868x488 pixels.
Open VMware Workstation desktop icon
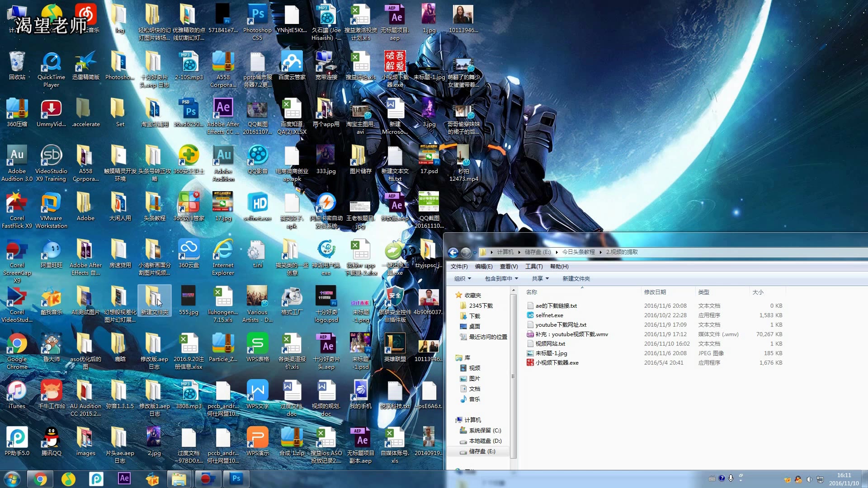(x=51, y=210)
